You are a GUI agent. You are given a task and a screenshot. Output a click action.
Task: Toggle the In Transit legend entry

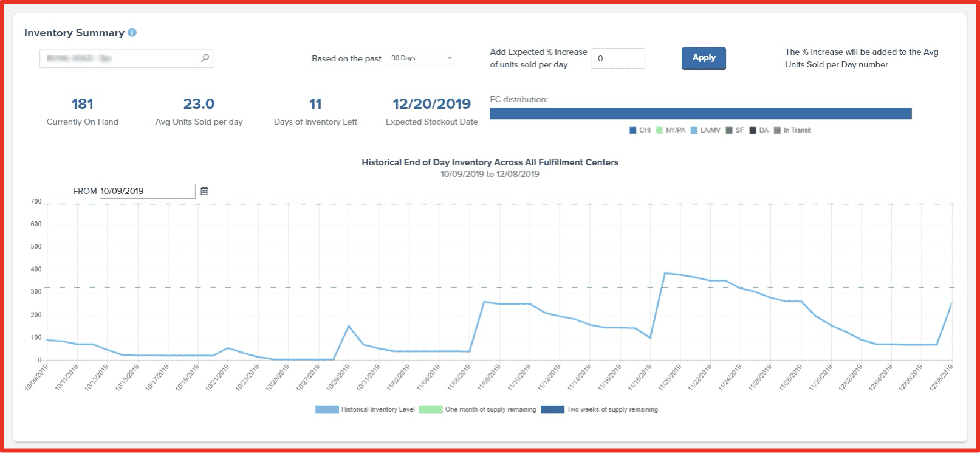[792, 130]
